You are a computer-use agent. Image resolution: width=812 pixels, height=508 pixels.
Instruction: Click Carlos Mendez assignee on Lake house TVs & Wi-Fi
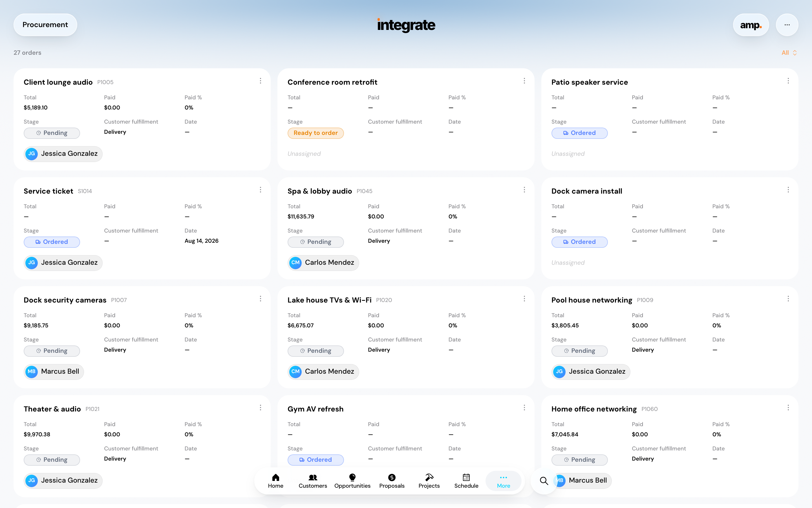[x=323, y=372]
